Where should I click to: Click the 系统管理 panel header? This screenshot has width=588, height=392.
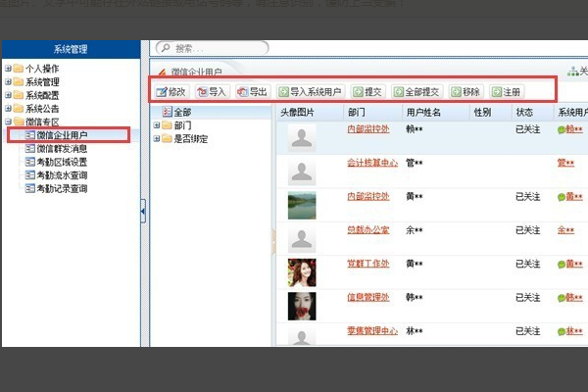click(x=71, y=49)
